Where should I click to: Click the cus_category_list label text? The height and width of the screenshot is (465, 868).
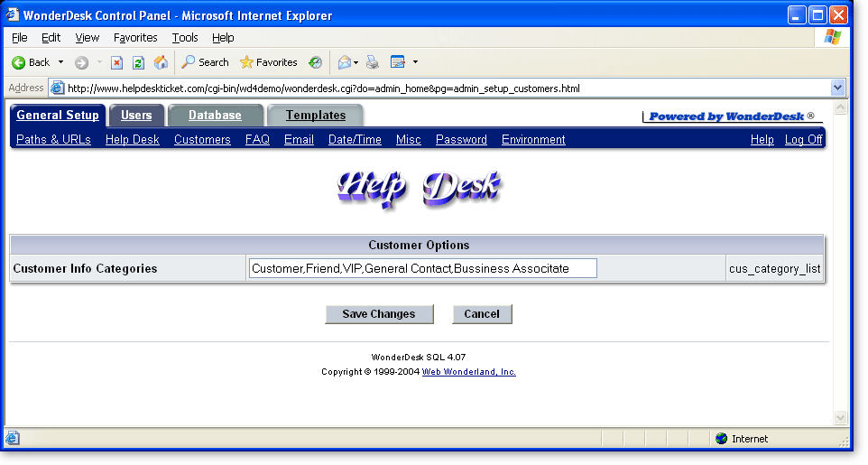coord(774,269)
